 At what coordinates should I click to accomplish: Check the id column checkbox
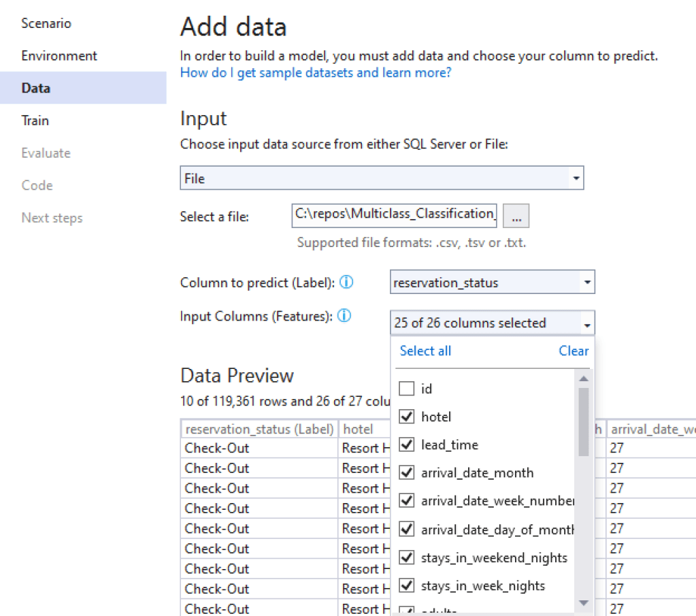tap(407, 389)
